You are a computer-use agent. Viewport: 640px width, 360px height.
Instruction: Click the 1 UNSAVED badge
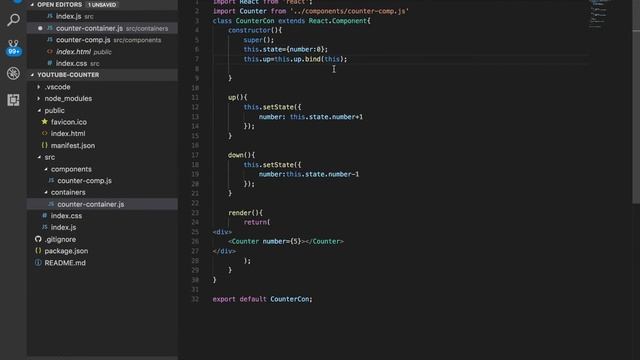click(102, 5)
